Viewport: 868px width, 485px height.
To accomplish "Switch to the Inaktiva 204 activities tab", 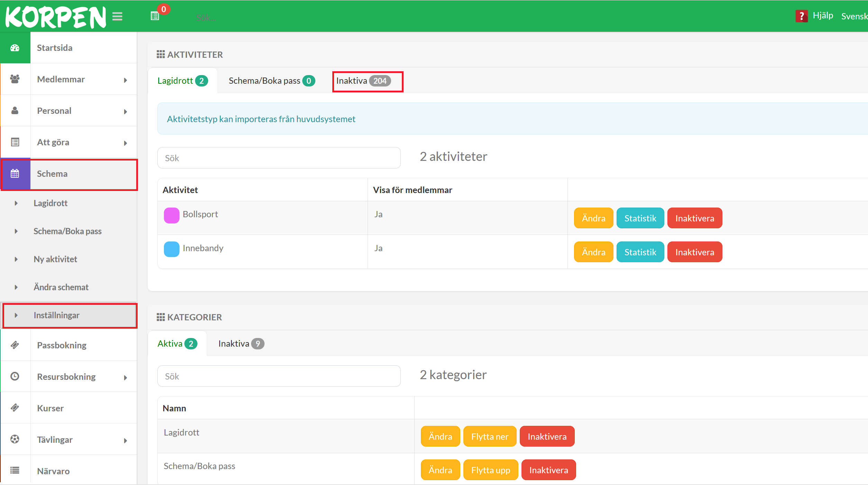I will (363, 81).
